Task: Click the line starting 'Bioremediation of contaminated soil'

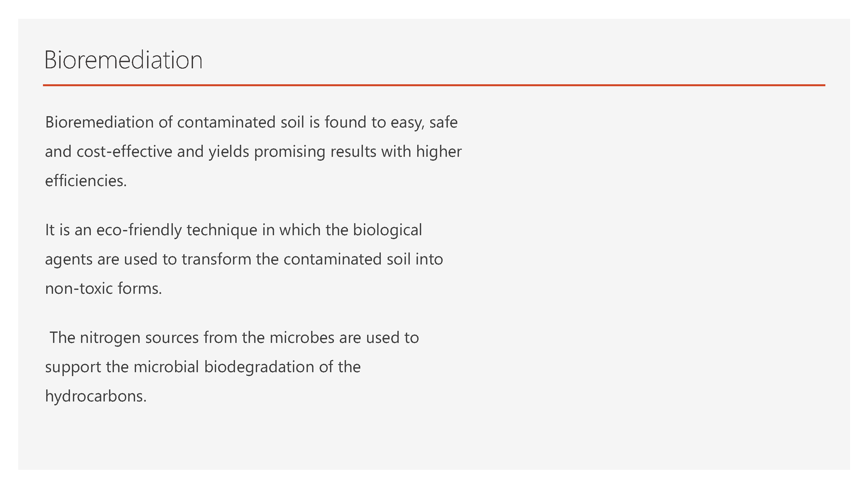Action: click(251, 123)
